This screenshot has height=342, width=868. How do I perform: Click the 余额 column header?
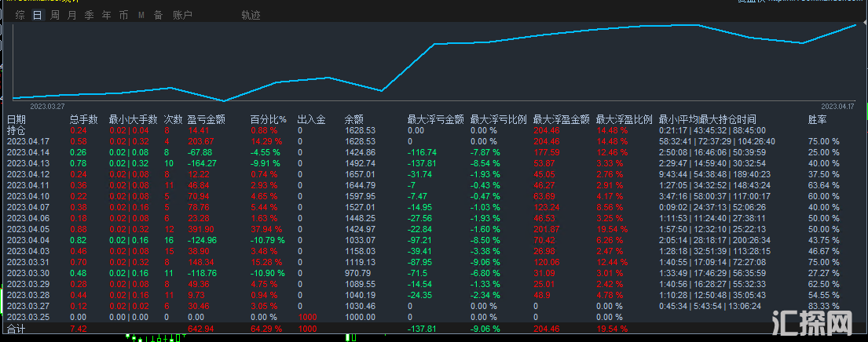(353, 119)
